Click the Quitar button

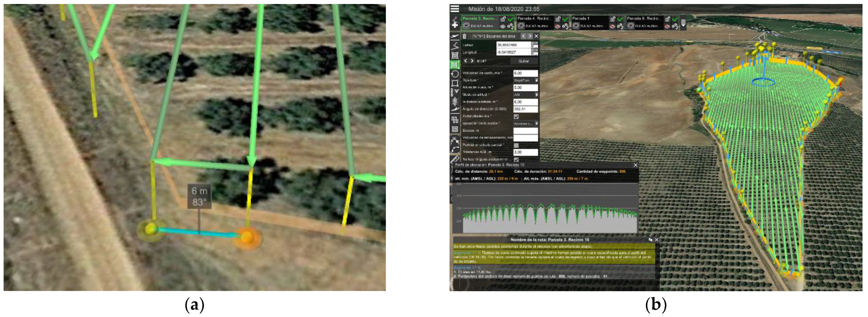tap(524, 61)
